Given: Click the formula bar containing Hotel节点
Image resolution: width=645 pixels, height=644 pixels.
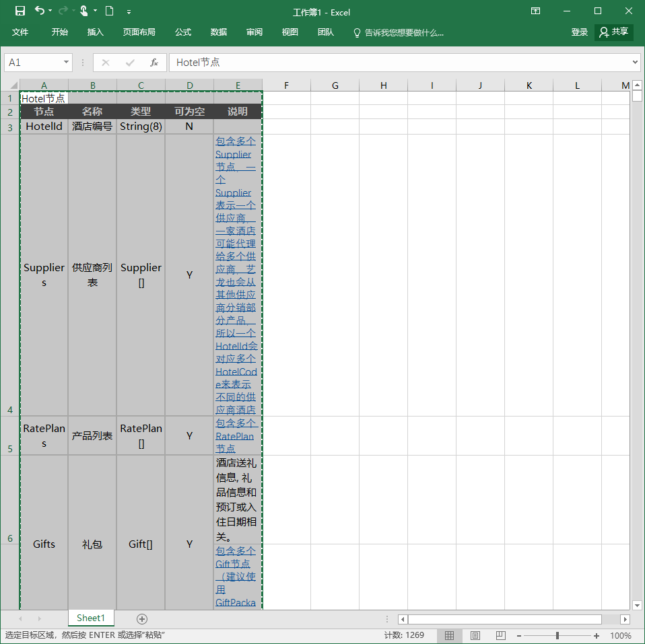Looking at the screenshot, I should pyautogui.click(x=399, y=63).
